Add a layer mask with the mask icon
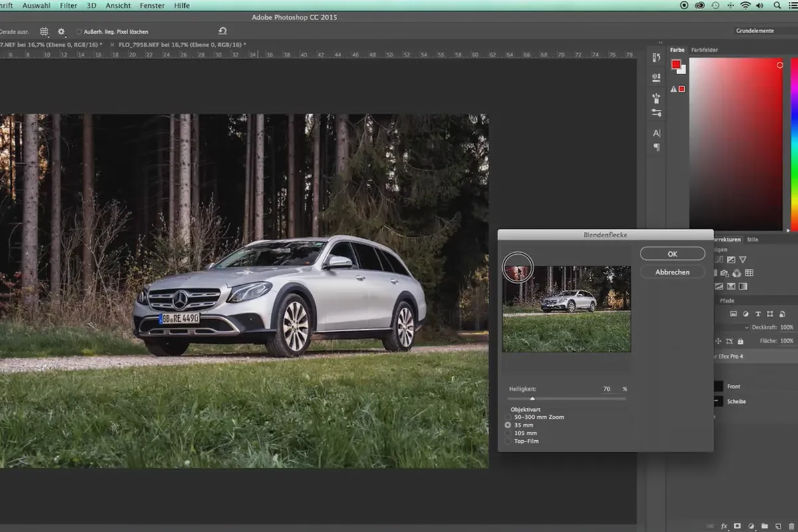 [x=737, y=526]
